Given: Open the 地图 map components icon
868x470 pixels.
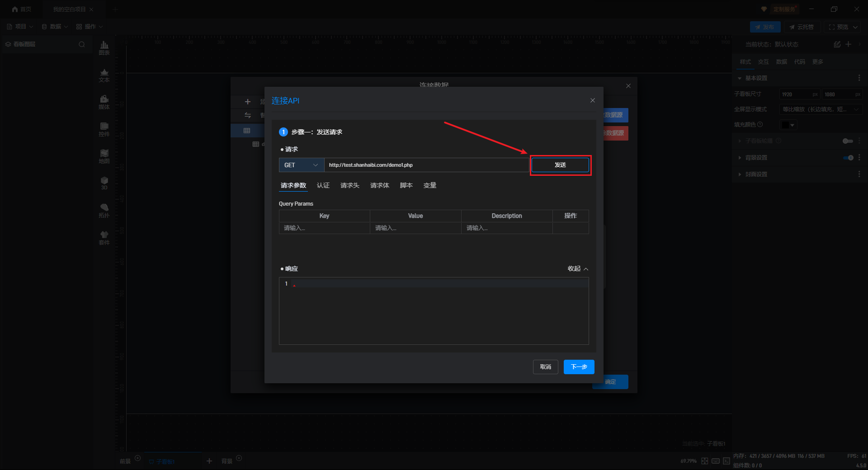Looking at the screenshot, I should (104, 156).
